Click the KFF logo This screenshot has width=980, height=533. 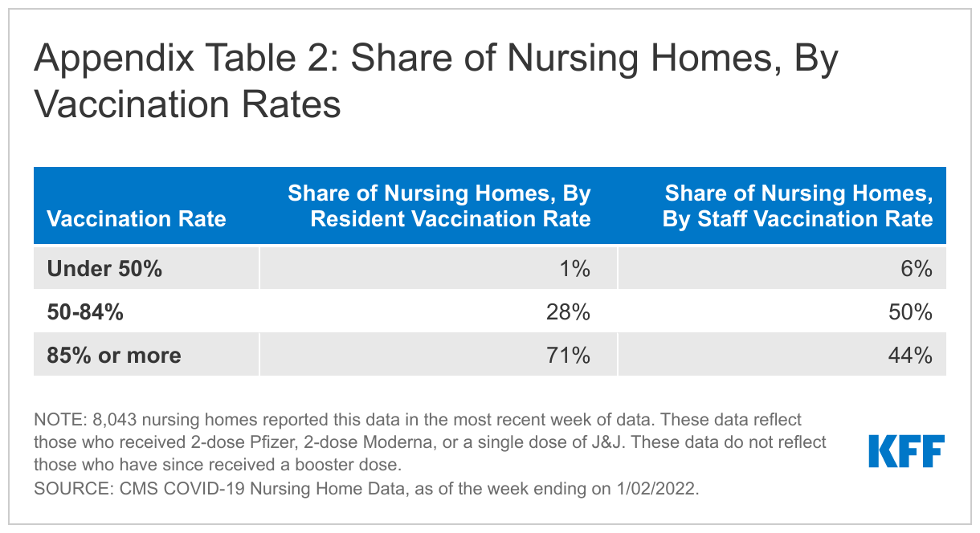click(x=906, y=451)
